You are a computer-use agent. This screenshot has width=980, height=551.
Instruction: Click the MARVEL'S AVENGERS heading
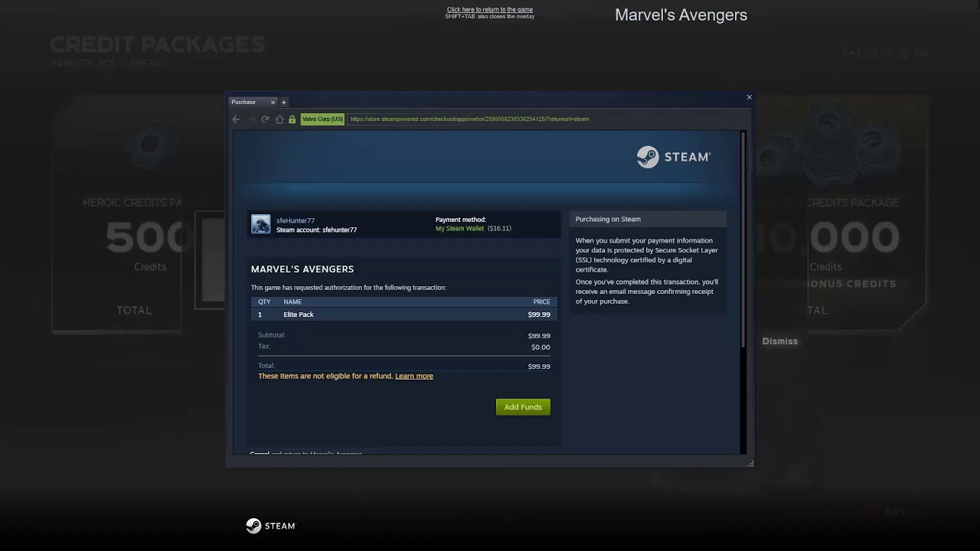(302, 269)
